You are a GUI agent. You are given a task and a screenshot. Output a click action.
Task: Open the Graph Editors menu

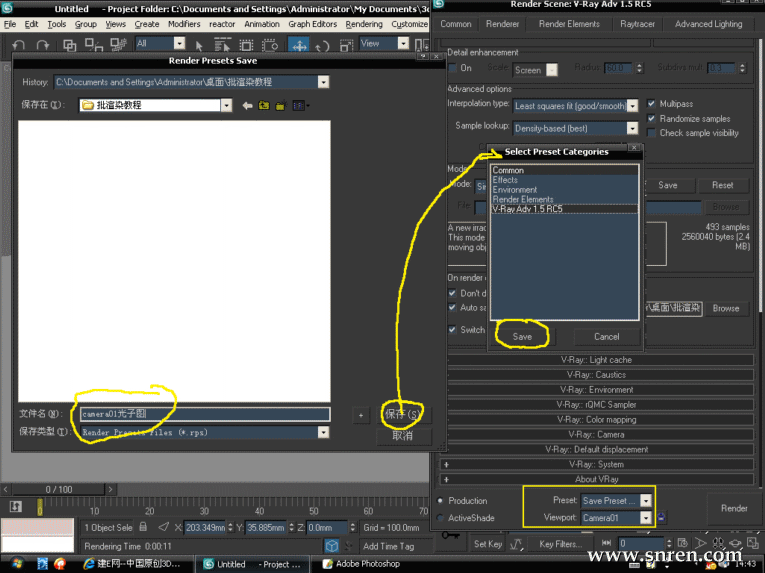(x=313, y=24)
